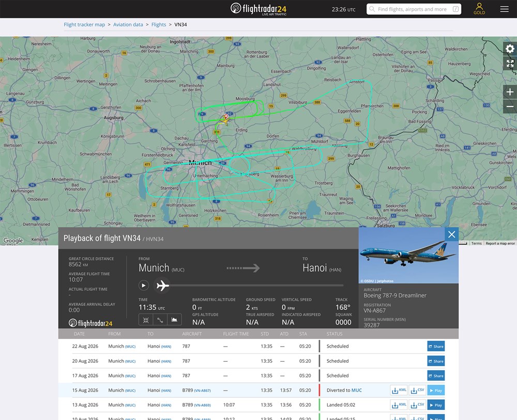Share the 17 Aug 2026 flight
517x420 pixels.
pyautogui.click(x=436, y=376)
